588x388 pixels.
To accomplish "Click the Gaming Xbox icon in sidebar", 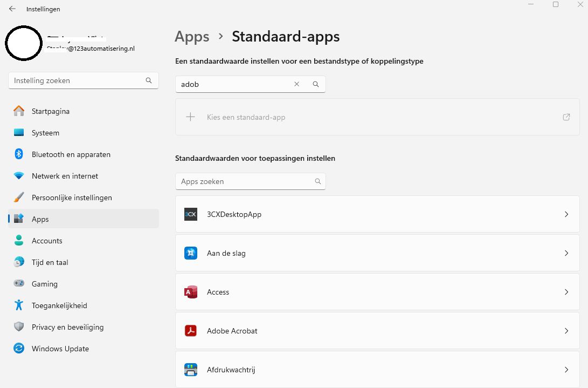I will click(x=18, y=283).
